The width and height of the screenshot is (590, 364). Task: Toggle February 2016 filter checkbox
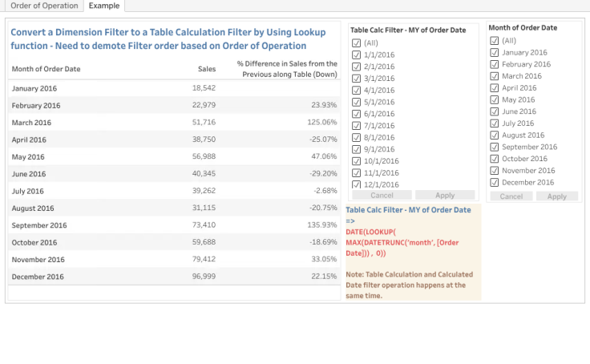coord(494,64)
